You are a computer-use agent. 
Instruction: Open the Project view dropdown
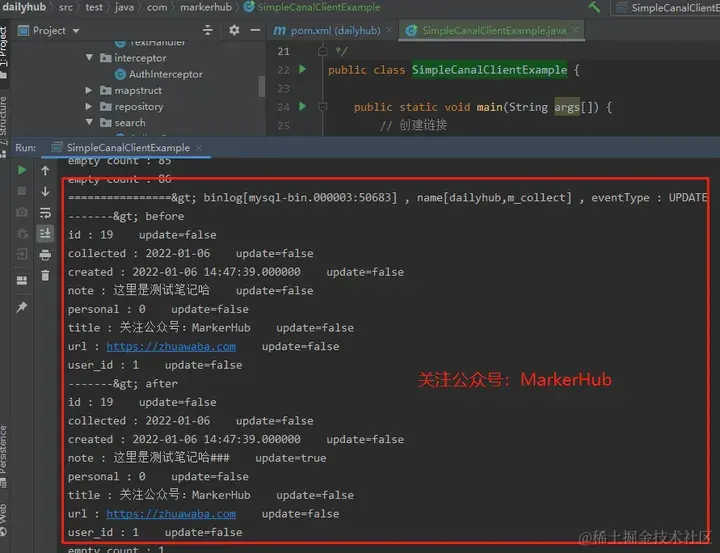click(x=76, y=31)
